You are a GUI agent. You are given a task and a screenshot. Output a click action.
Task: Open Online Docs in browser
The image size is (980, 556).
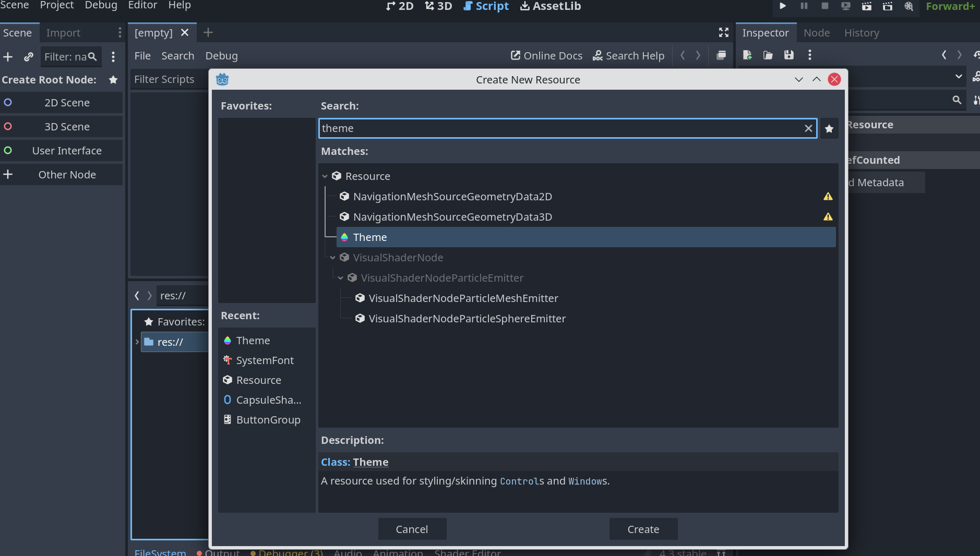546,56
